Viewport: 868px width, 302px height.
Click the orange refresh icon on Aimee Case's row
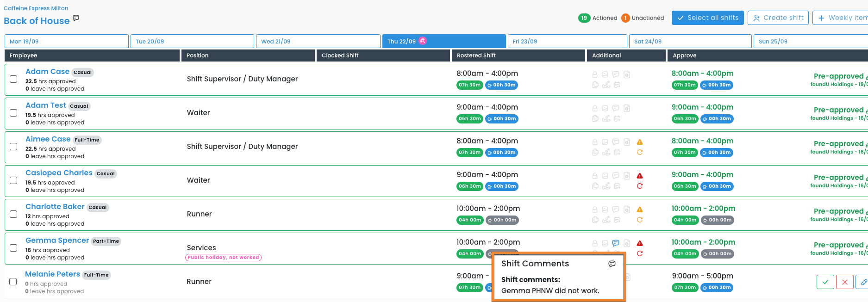pyautogui.click(x=640, y=152)
